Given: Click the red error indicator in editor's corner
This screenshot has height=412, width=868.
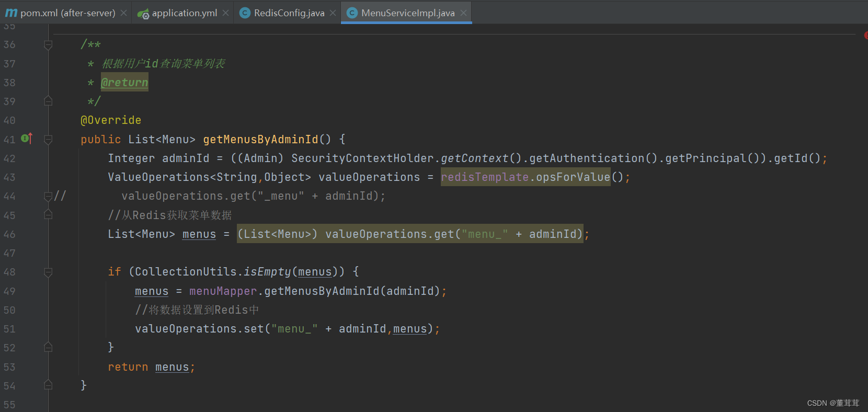Looking at the screenshot, I should point(865,35).
